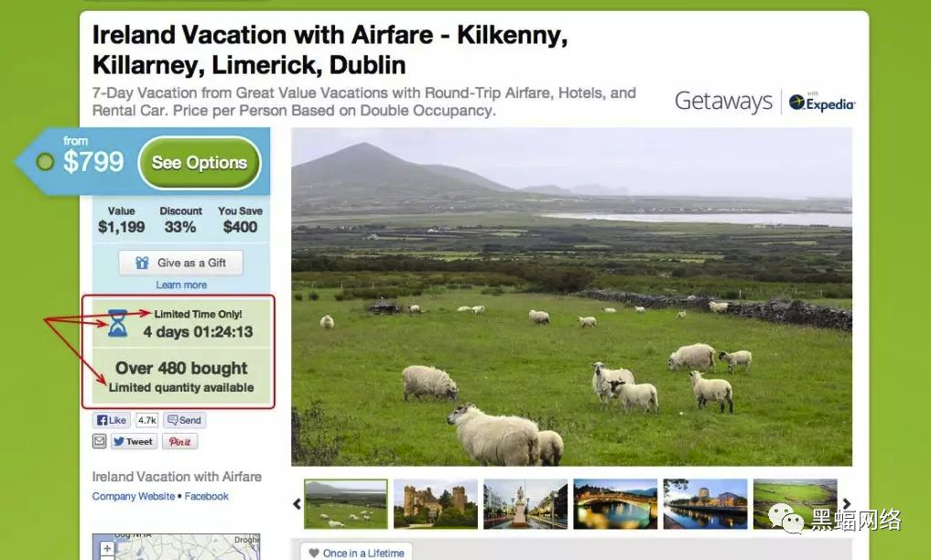This screenshot has width=931, height=560.
Task: Click the Give as a Gift button
Action: [x=180, y=263]
